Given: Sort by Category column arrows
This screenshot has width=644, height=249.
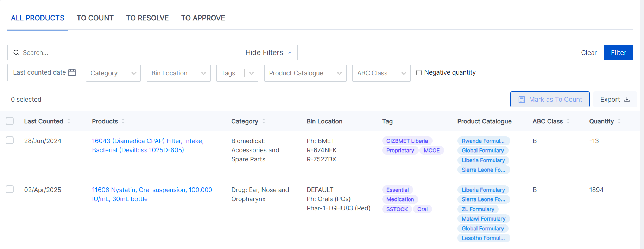Looking at the screenshot, I should tap(264, 121).
